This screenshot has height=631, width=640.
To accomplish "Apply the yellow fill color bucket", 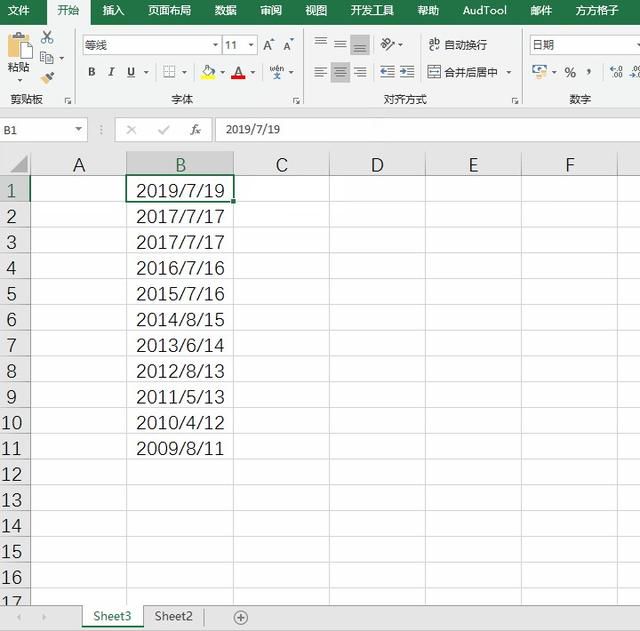I will [208, 72].
